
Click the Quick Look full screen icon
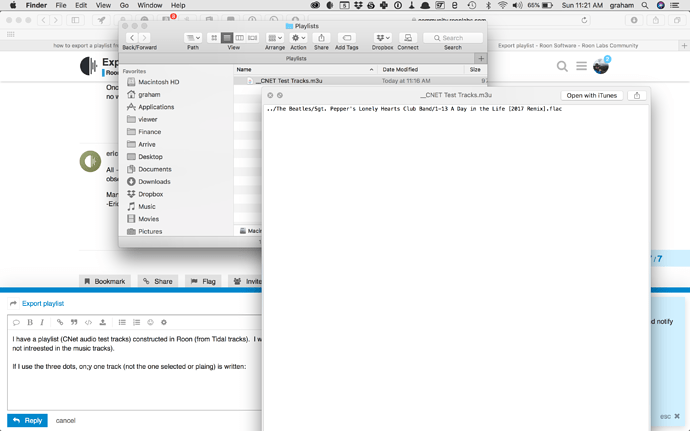[280, 95]
